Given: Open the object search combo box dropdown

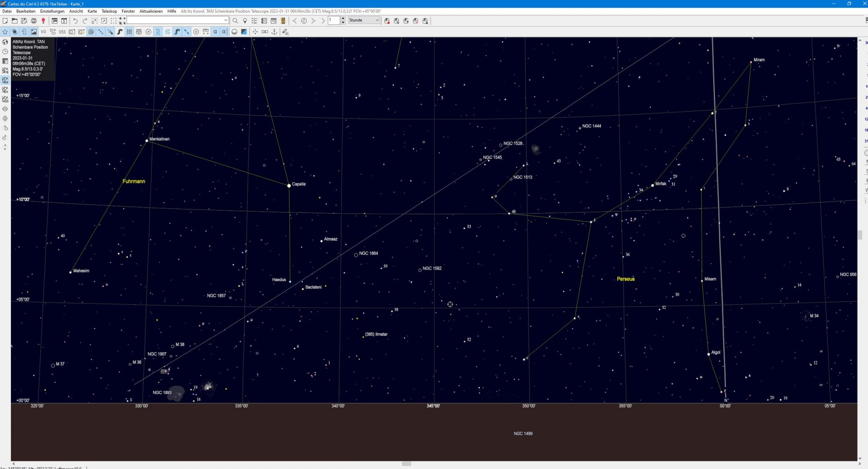Looking at the screenshot, I should pyautogui.click(x=226, y=20).
